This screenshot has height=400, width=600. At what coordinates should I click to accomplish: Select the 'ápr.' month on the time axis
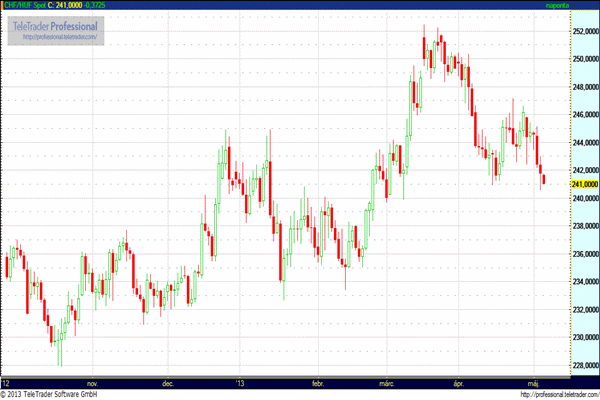coord(460,383)
